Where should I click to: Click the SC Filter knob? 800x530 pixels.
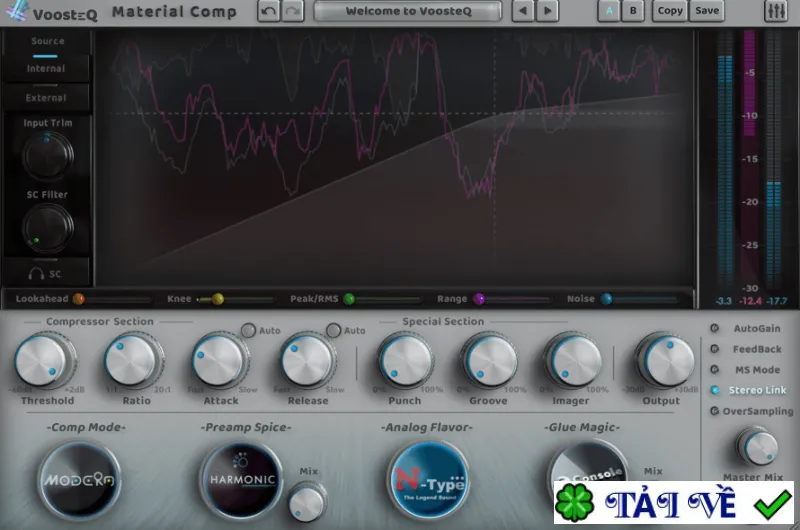(47, 228)
